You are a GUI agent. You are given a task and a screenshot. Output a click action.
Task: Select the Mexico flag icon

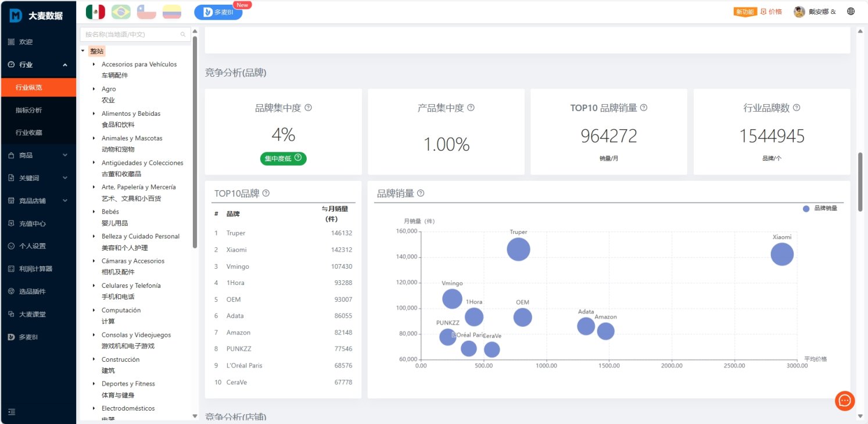pos(95,12)
